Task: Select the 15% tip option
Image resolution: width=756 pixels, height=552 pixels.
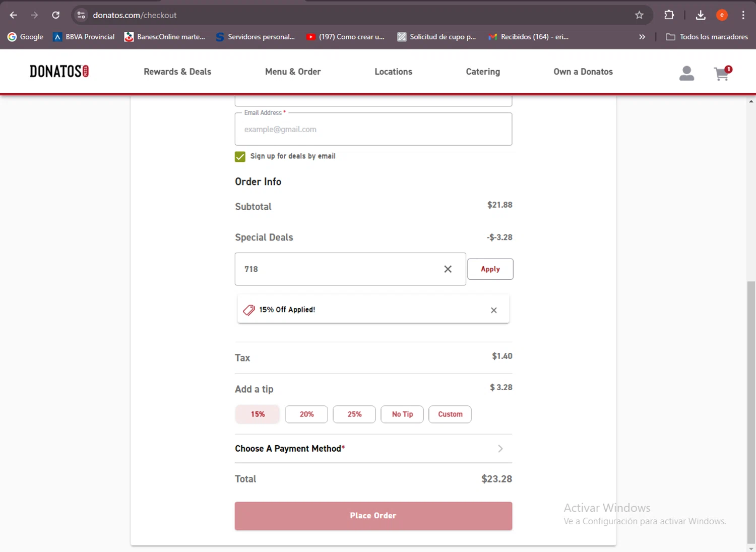Action: [258, 414]
